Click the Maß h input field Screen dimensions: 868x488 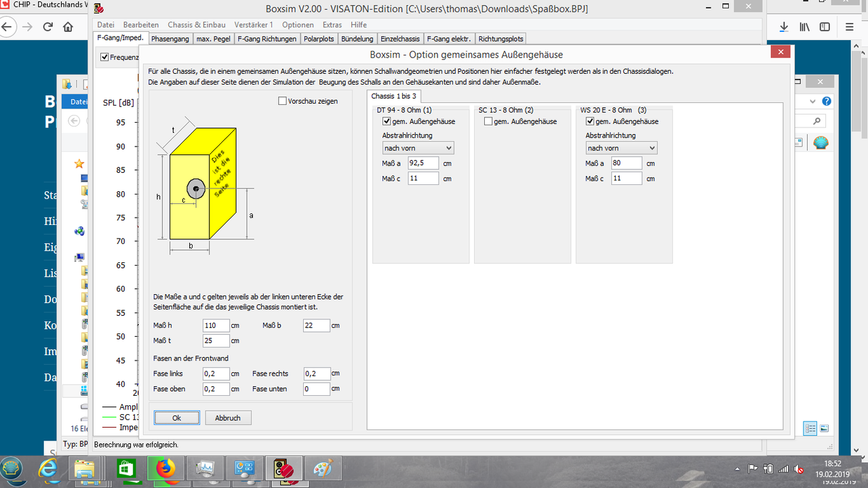click(216, 325)
